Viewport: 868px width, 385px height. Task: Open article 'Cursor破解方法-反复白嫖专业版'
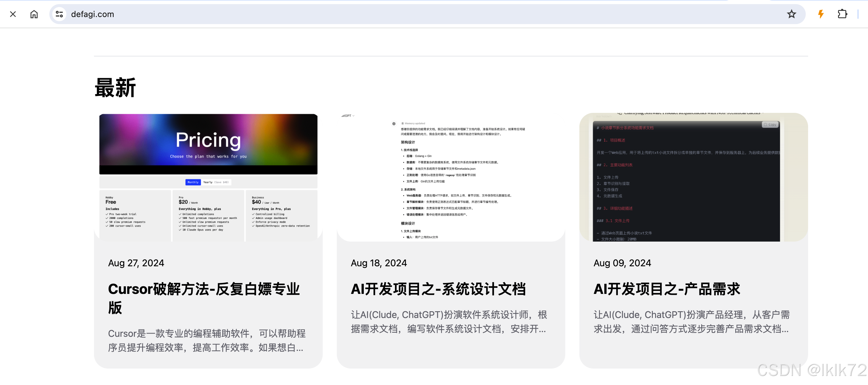(x=204, y=298)
